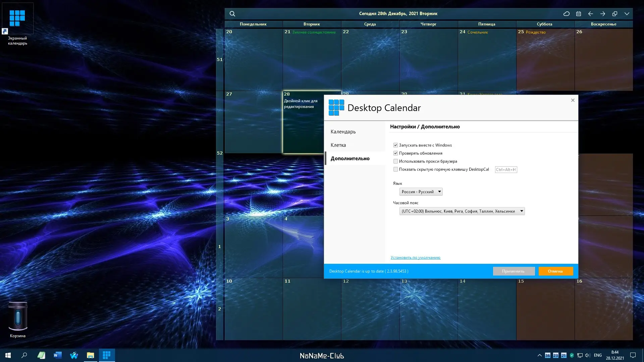Expand the Часовой пояс timezone dropdown
Image resolution: width=644 pixels, height=362 pixels.
coord(462,211)
